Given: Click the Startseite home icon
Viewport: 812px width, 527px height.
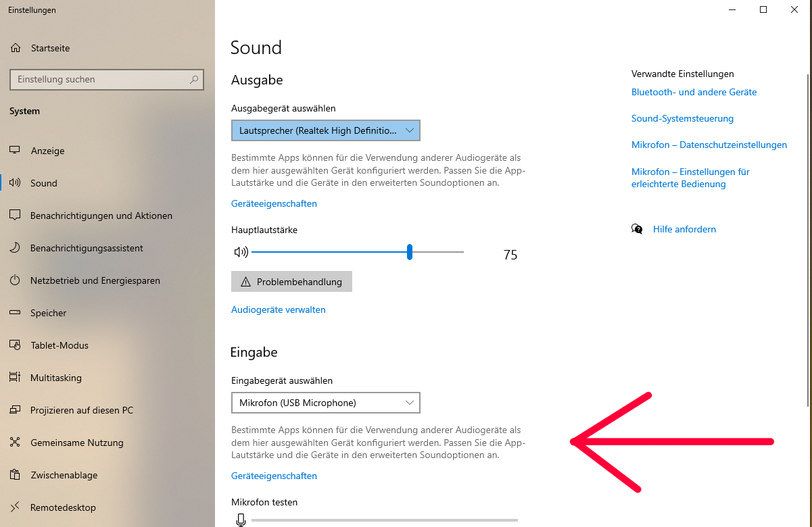Looking at the screenshot, I should [x=16, y=48].
